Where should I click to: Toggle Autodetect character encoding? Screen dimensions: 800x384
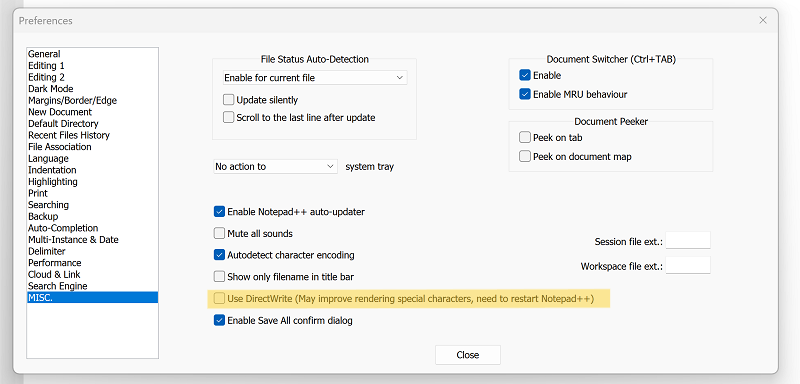click(219, 255)
